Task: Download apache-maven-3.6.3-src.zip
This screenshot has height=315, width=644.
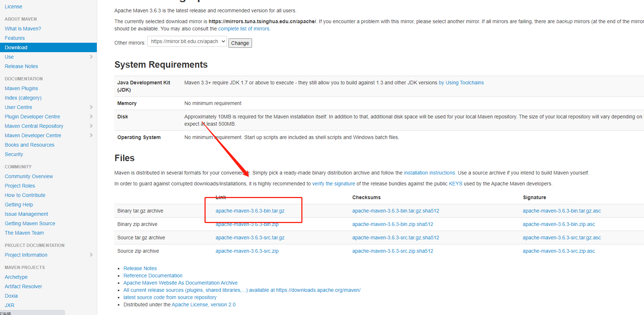Action: point(247,251)
